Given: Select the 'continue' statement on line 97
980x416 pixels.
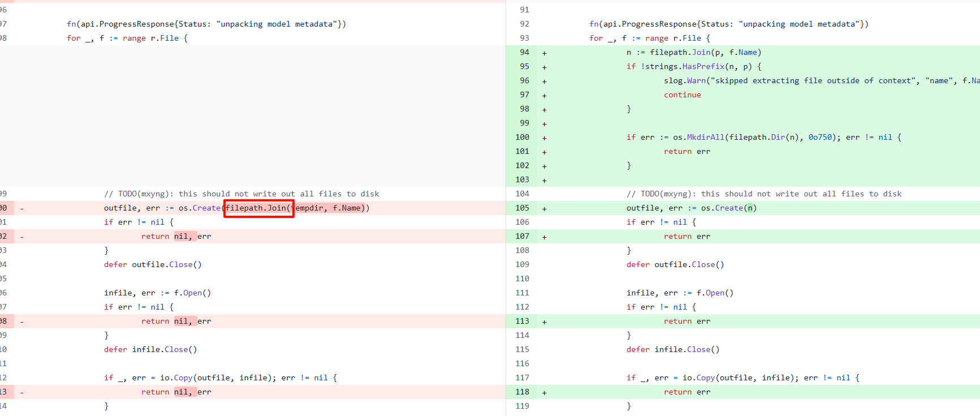Looking at the screenshot, I should 682,95.
